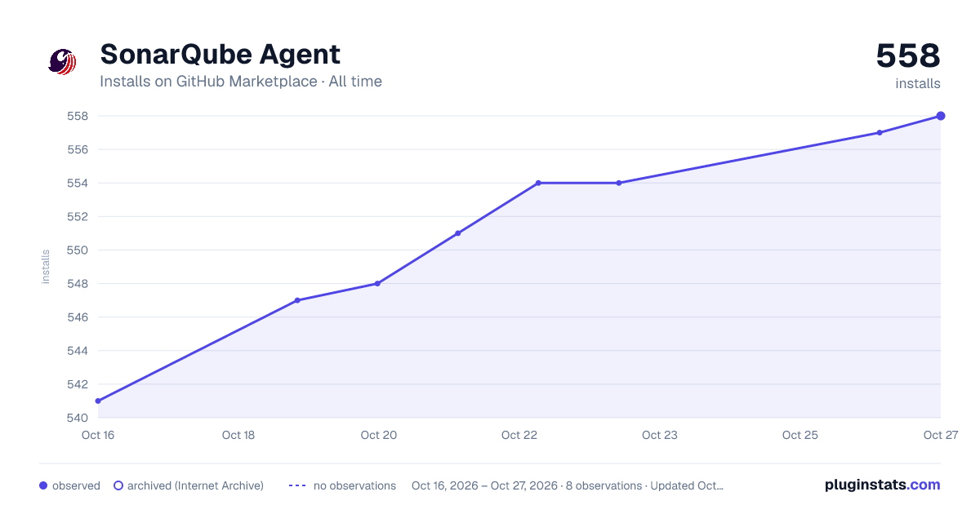Viewport: 980px width, 514px height.
Task: Click the 'archived (Internet Archive)' legend label
Action: point(195,485)
